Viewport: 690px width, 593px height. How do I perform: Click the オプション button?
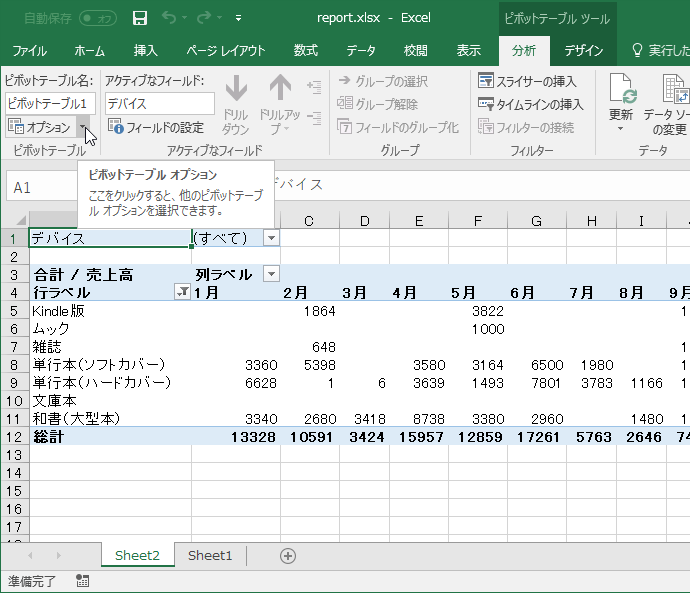click(x=40, y=127)
